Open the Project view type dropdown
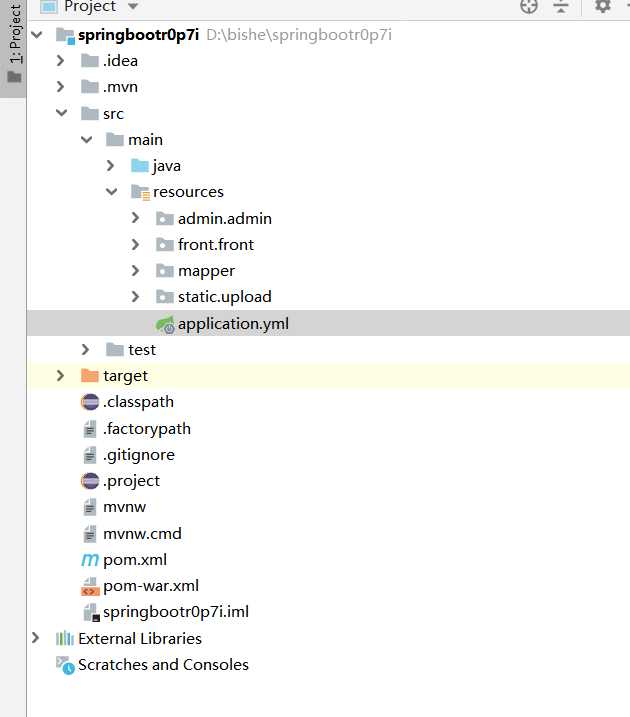The height and width of the screenshot is (717, 630). [x=90, y=6]
